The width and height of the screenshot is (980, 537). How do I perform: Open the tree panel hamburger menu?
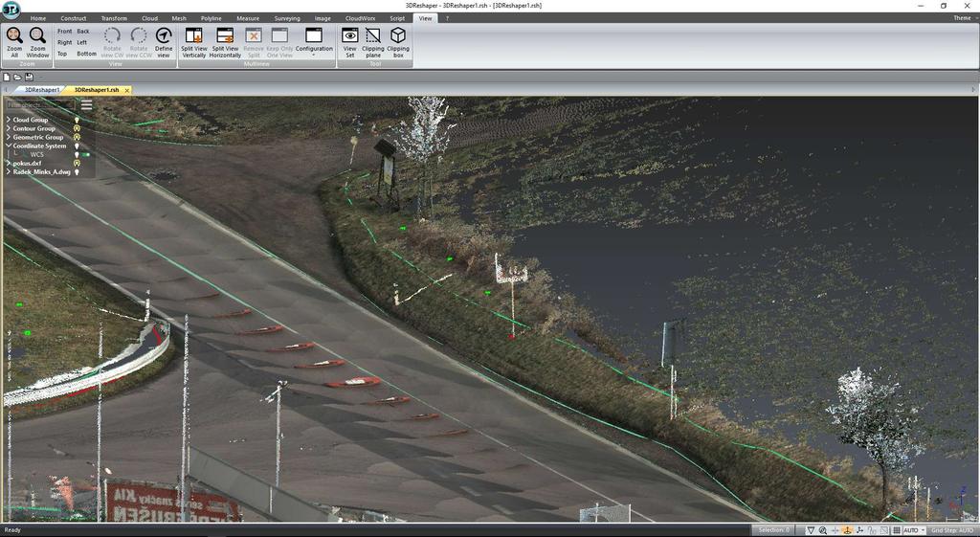pyautogui.click(x=86, y=105)
